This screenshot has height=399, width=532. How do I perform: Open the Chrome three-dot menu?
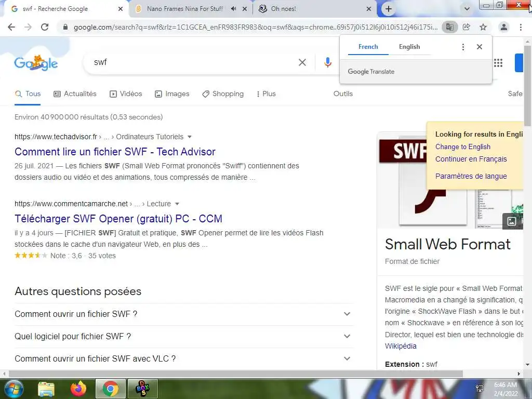(x=521, y=27)
